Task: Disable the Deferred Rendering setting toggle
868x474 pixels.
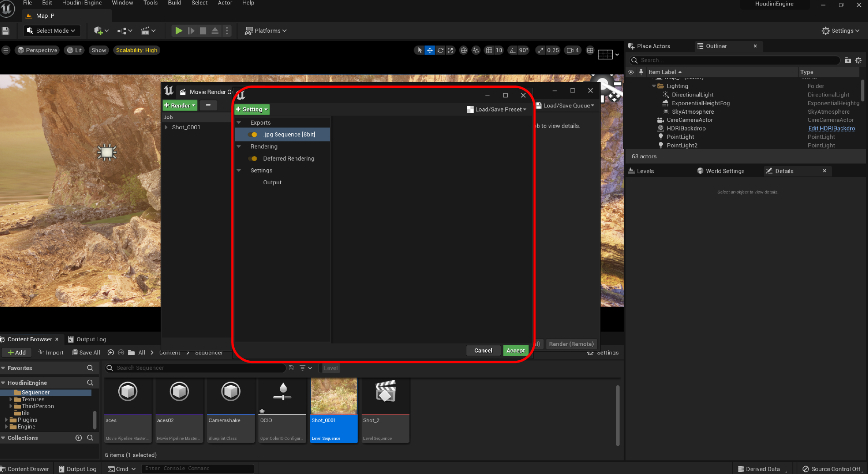Action: 253,158
